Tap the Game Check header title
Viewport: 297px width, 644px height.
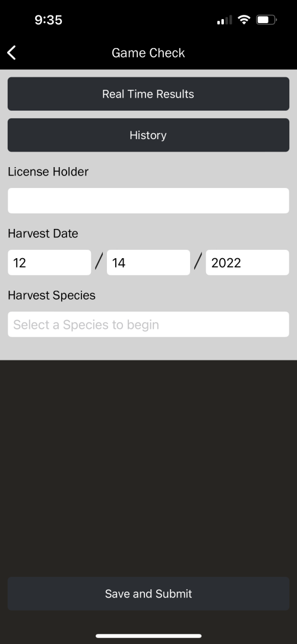click(148, 53)
